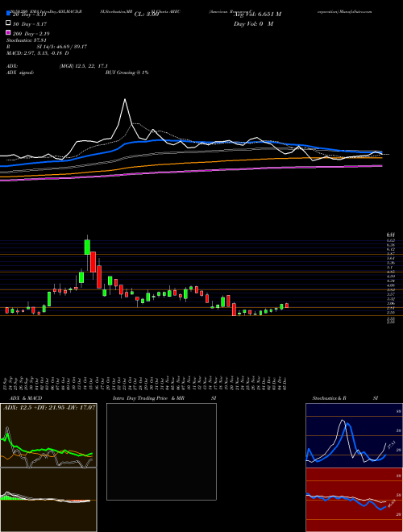Click the white 50 Day legend swatch
This screenshot has height=532, width=403.
(x=8, y=23)
